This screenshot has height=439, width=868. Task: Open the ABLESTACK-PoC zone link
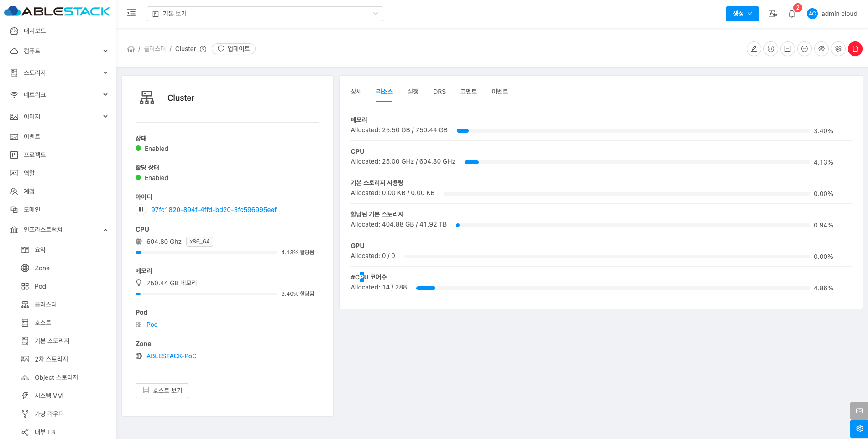pos(171,356)
